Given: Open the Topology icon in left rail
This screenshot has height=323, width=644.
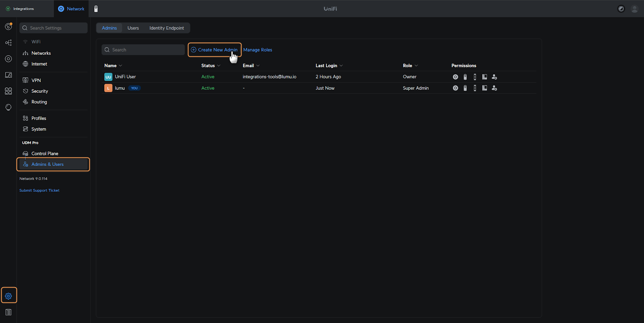Looking at the screenshot, I should point(8,43).
